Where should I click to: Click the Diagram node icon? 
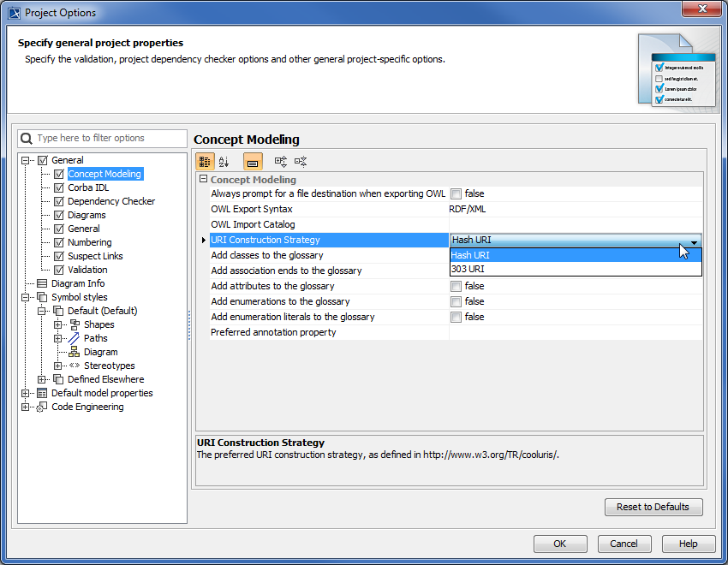[75, 352]
